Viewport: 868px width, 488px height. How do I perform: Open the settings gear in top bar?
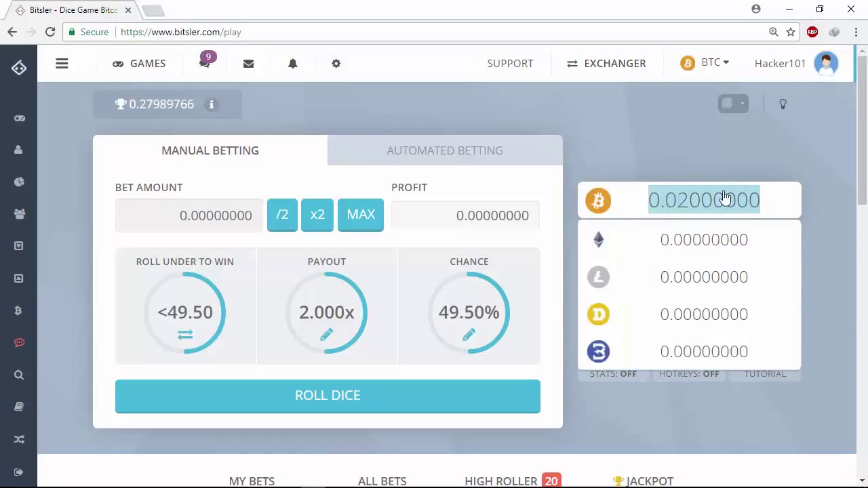(336, 64)
